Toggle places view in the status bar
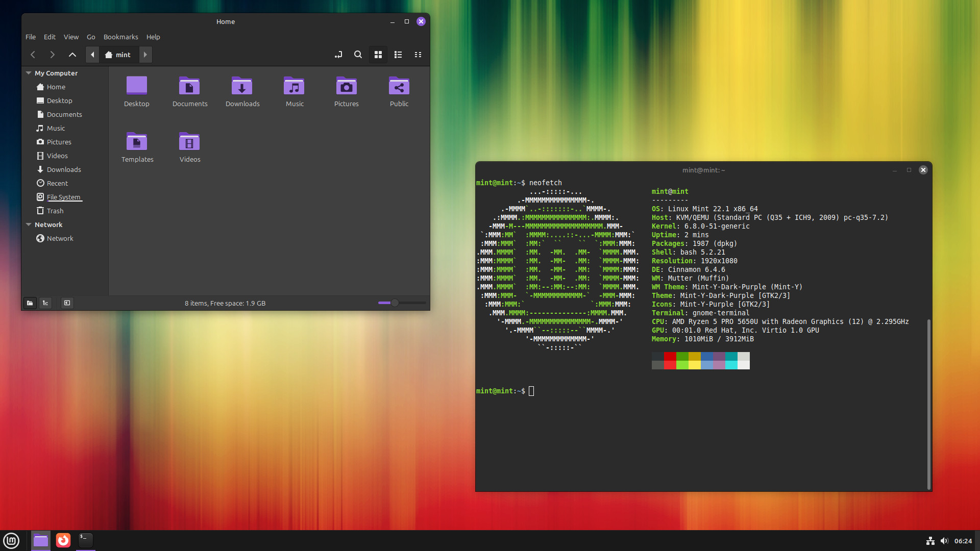Image resolution: width=980 pixels, height=551 pixels. [30, 303]
